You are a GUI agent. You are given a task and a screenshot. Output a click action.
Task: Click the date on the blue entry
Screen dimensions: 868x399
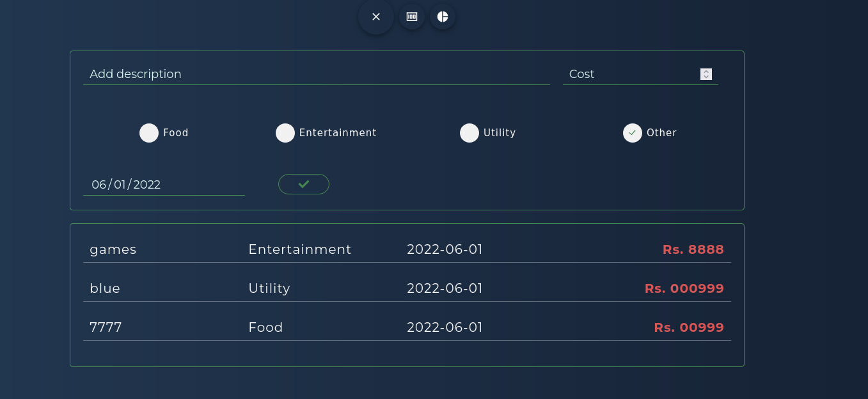[x=445, y=288]
